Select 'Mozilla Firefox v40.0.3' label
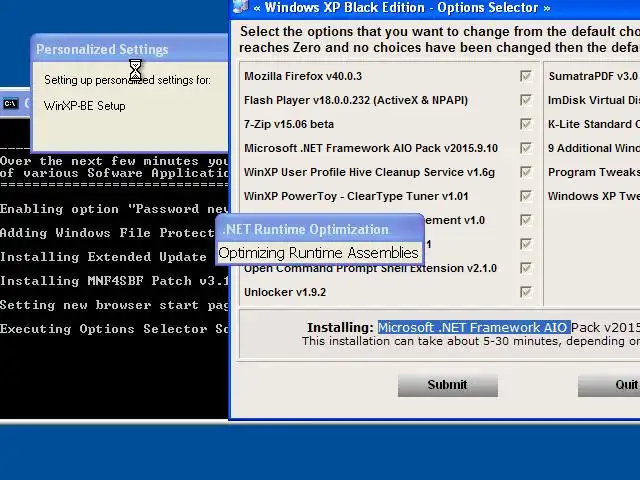Viewport: 640px width, 480px height. tap(303, 76)
